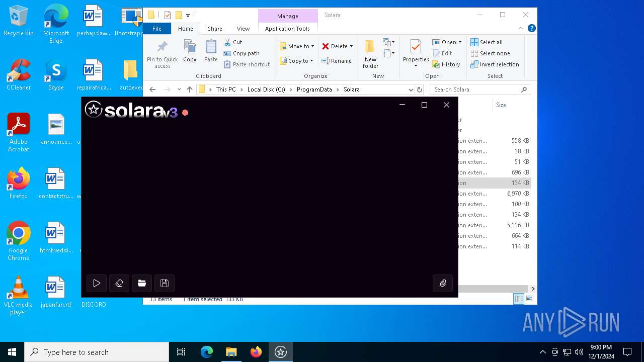
Task: Open Google Chrome desktop icon
Action: coord(18,241)
